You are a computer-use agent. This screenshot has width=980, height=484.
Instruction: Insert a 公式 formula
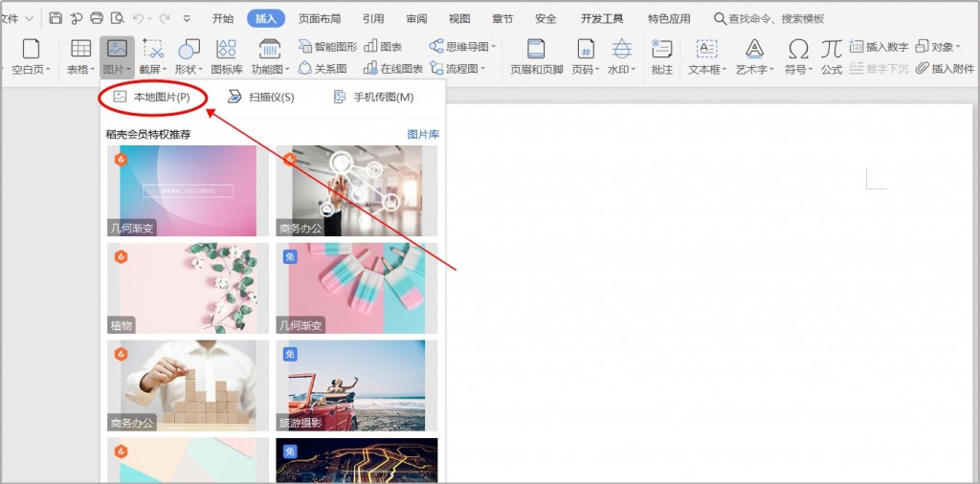[x=832, y=56]
